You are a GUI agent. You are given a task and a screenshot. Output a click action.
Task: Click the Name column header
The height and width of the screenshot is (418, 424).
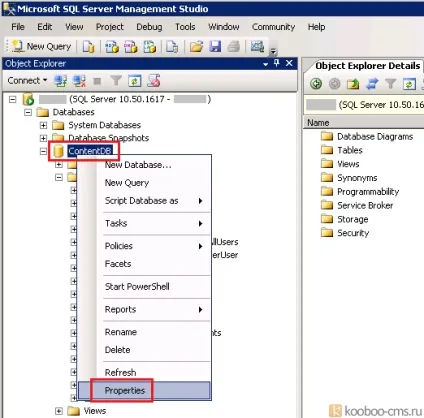click(x=363, y=123)
